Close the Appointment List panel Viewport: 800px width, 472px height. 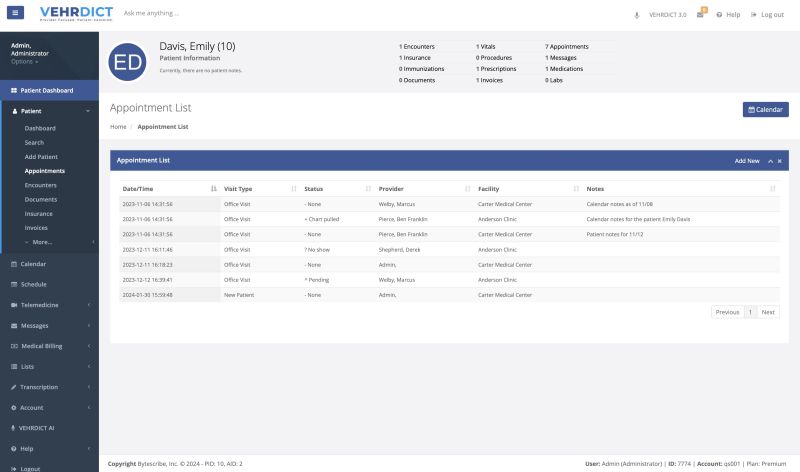pyautogui.click(x=780, y=161)
